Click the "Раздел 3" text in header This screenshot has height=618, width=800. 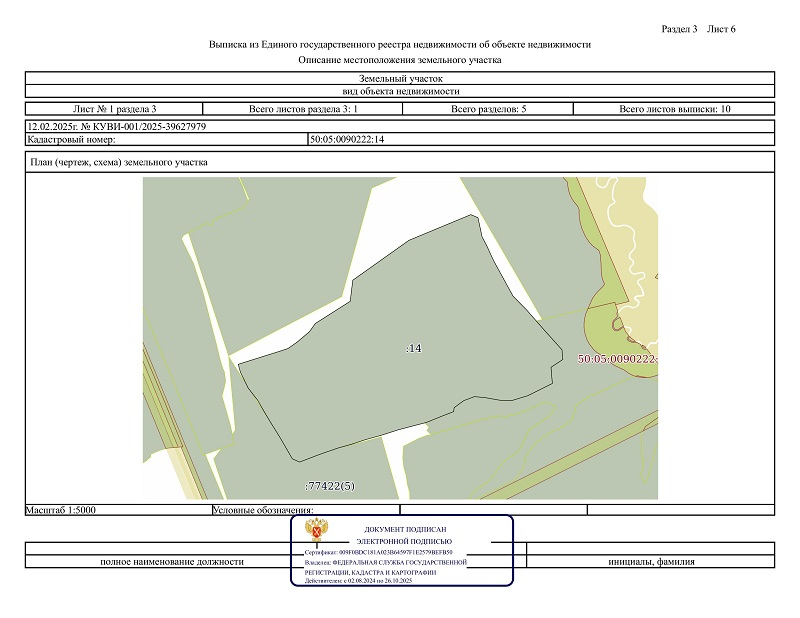679,28
